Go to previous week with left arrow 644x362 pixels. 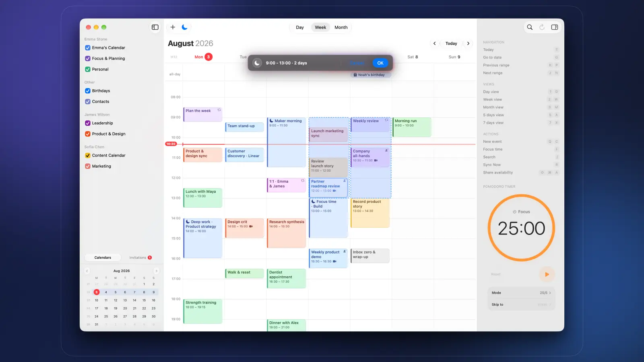pos(434,43)
